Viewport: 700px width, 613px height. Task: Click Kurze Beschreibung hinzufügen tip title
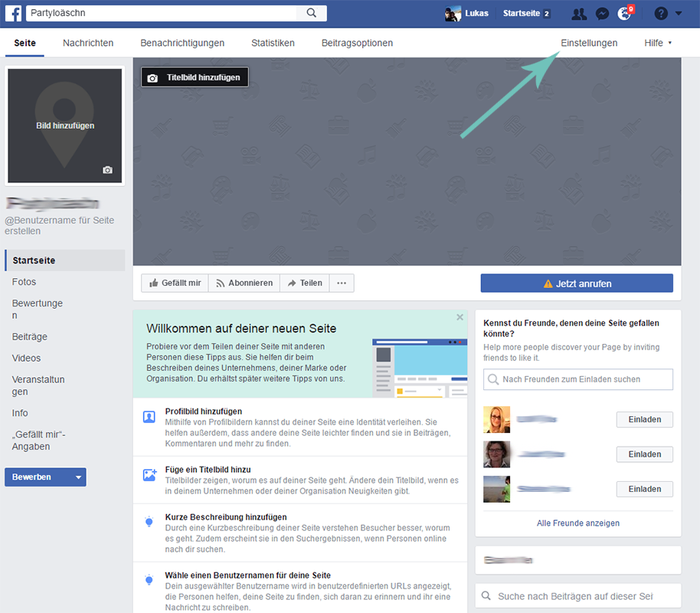tap(226, 517)
